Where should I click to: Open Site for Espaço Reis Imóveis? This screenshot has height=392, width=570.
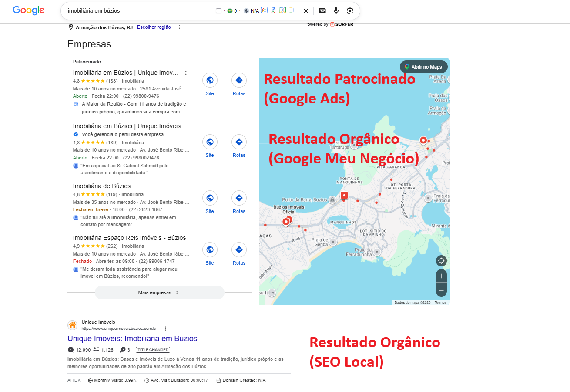coord(210,254)
